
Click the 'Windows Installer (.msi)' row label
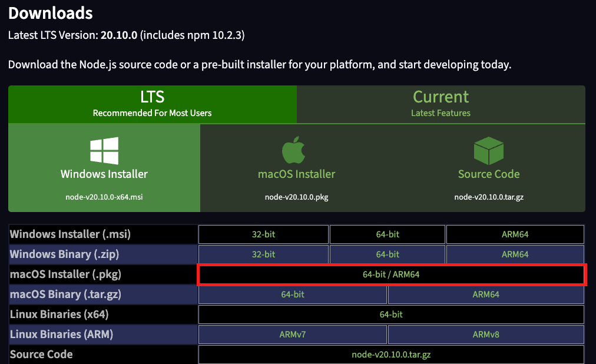pyautogui.click(x=70, y=234)
